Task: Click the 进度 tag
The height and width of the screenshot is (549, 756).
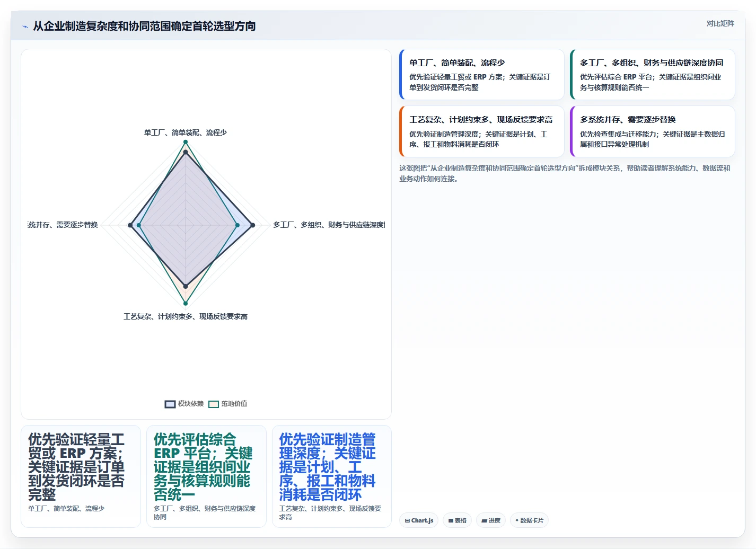Action: (491, 520)
